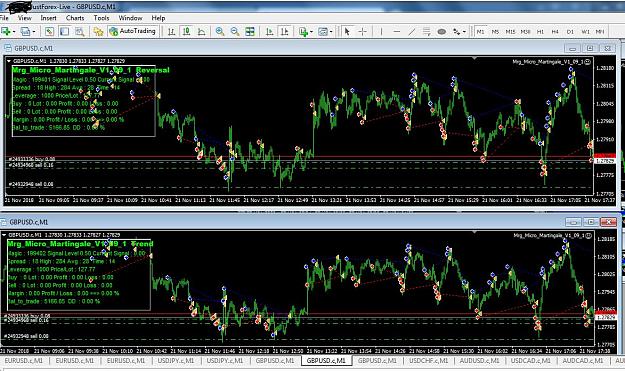Select the horizontal line drawing tool

(x=397, y=31)
